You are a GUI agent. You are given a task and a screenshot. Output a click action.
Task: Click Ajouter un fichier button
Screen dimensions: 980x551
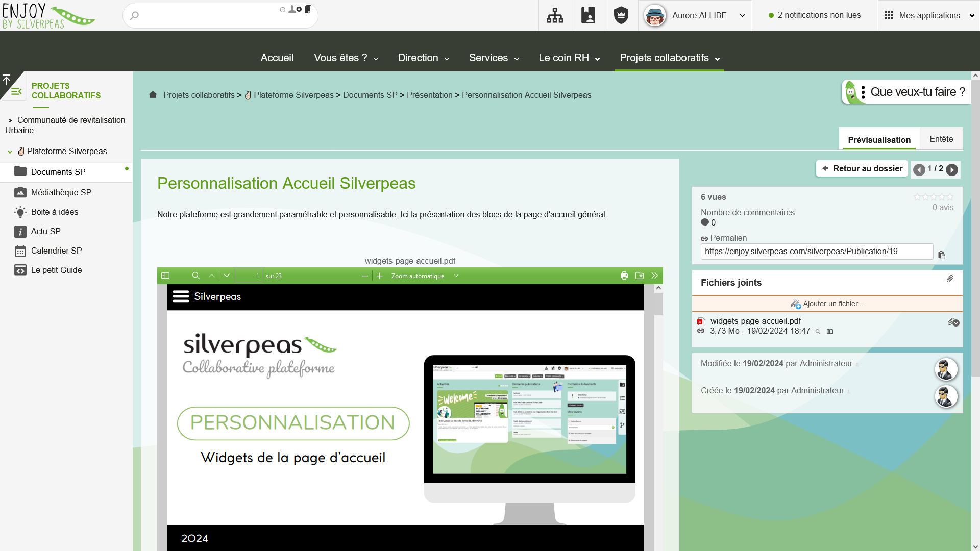[827, 304]
